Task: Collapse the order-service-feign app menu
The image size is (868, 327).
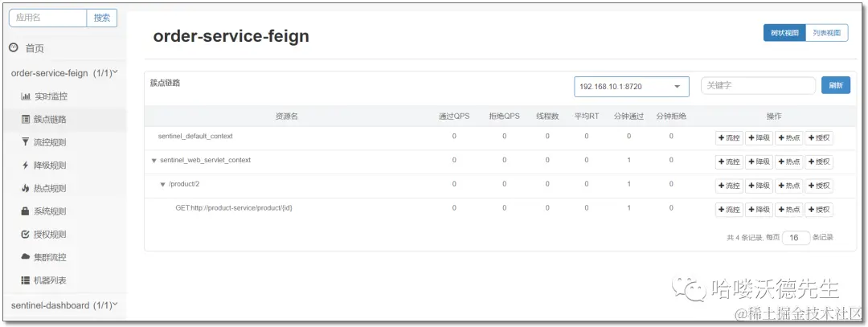Action: pos(116,72)
